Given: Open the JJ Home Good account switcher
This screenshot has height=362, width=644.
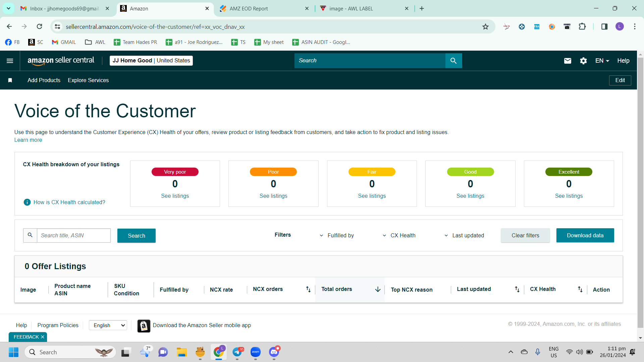Looking at the screenshot, I should coord(151,61).
